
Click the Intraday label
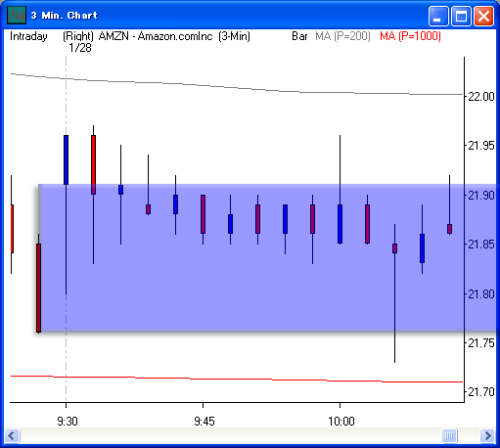pyautogui.click(x=28, y=36)
